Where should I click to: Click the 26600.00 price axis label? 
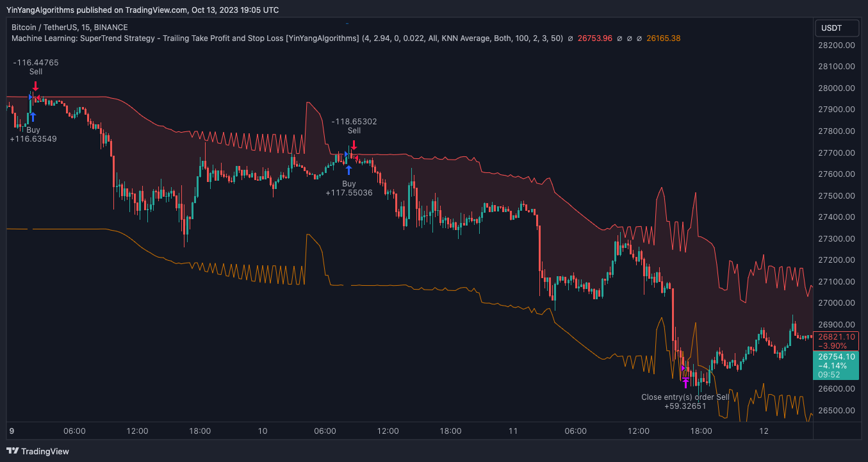[837, 389]
